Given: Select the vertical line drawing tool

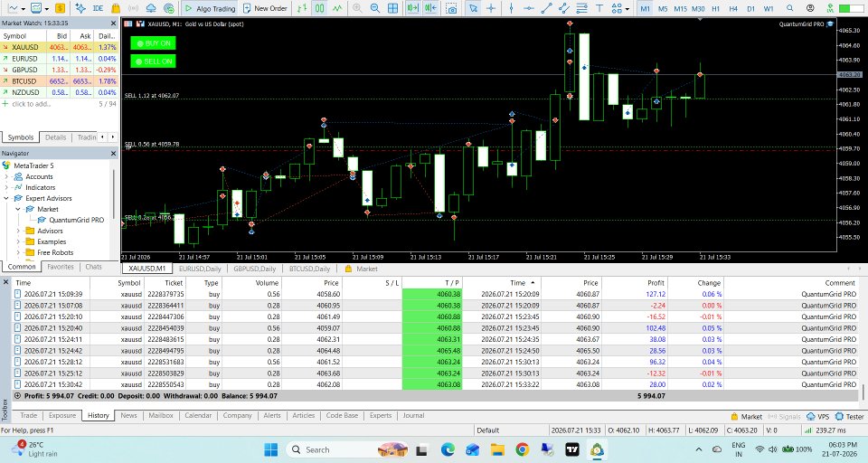Looking at the screenshot, I should (511, 8).
